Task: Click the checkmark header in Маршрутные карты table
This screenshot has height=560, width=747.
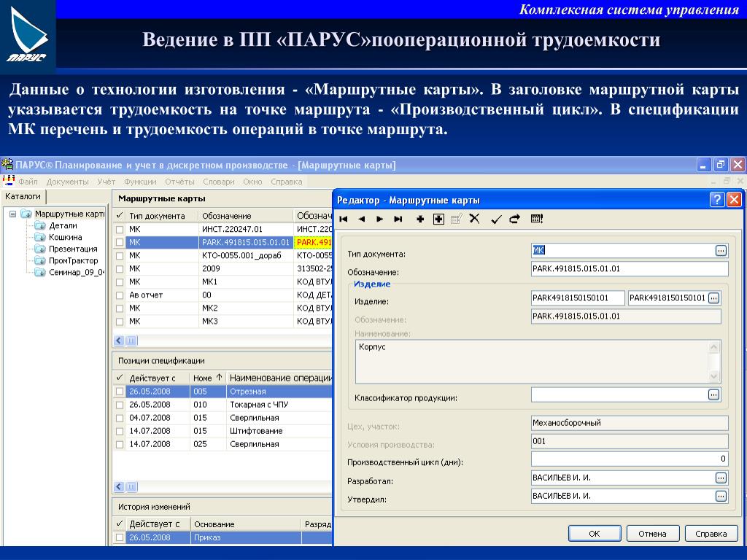Action: [x=120, y=216]
